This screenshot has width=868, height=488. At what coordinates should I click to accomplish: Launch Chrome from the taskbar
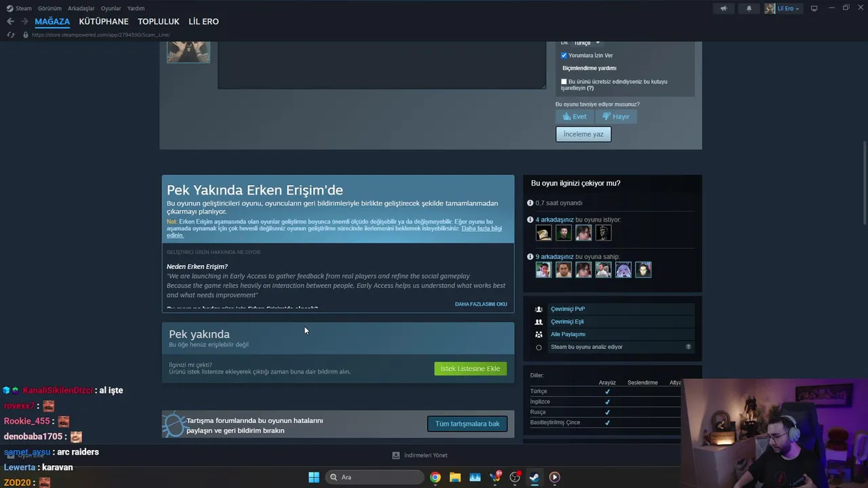435,477
